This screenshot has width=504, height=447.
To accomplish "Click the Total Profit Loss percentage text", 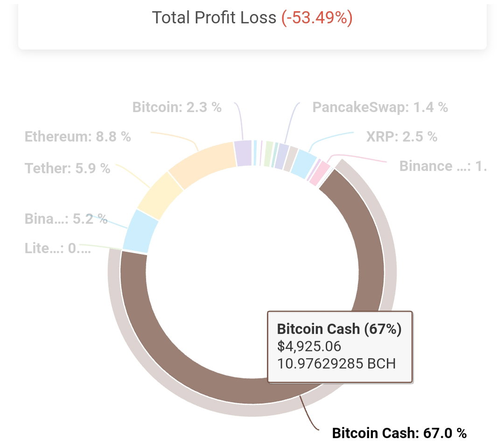I will point(317,17).
